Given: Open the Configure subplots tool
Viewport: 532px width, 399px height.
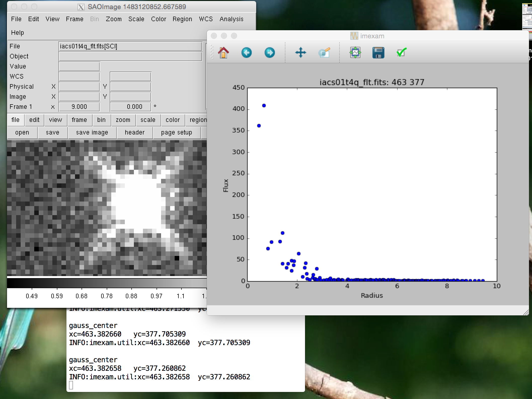Looking at the screenshot, I should 355,53.
